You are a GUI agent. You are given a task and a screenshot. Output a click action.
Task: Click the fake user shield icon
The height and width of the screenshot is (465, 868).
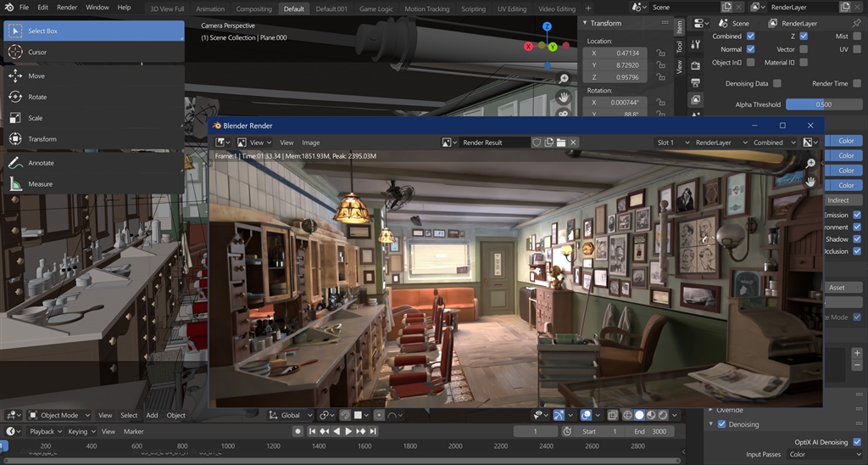click(537, 143)
